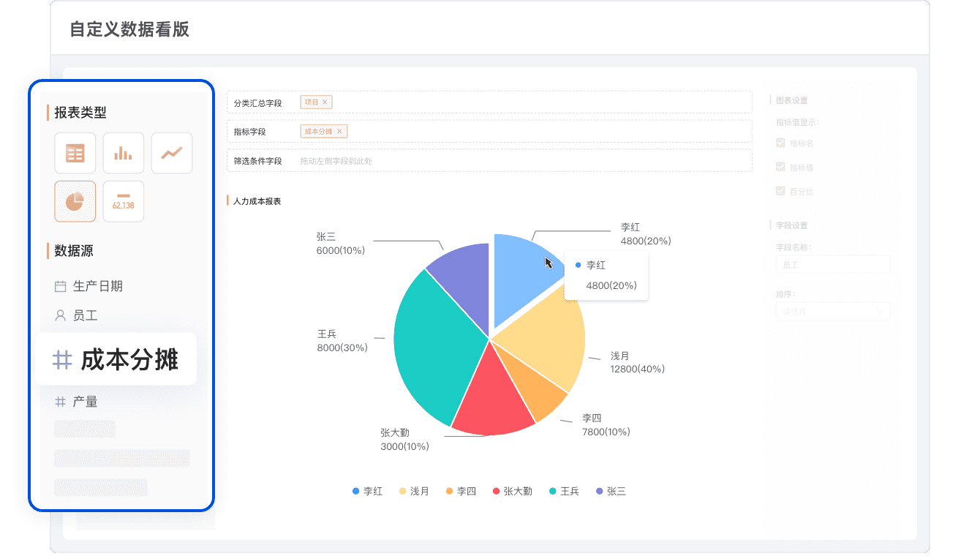Choose the line chart report type

[172, 154]
